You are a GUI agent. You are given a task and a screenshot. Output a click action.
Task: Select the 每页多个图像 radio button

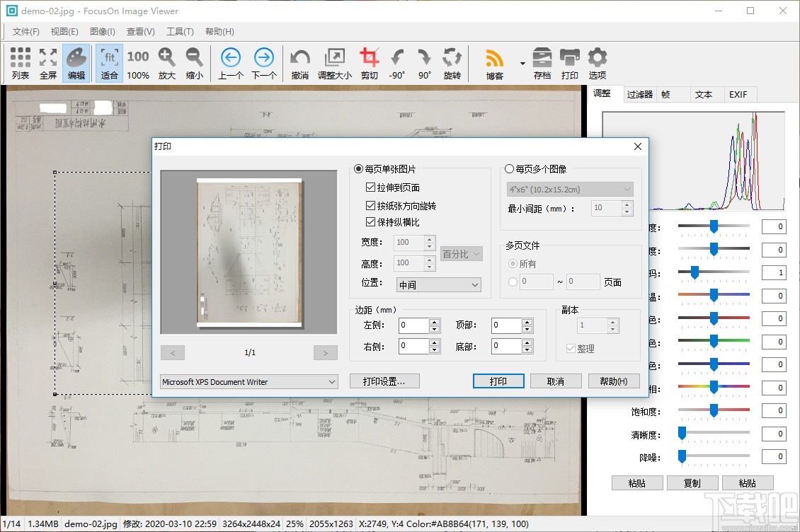(508, 168)
